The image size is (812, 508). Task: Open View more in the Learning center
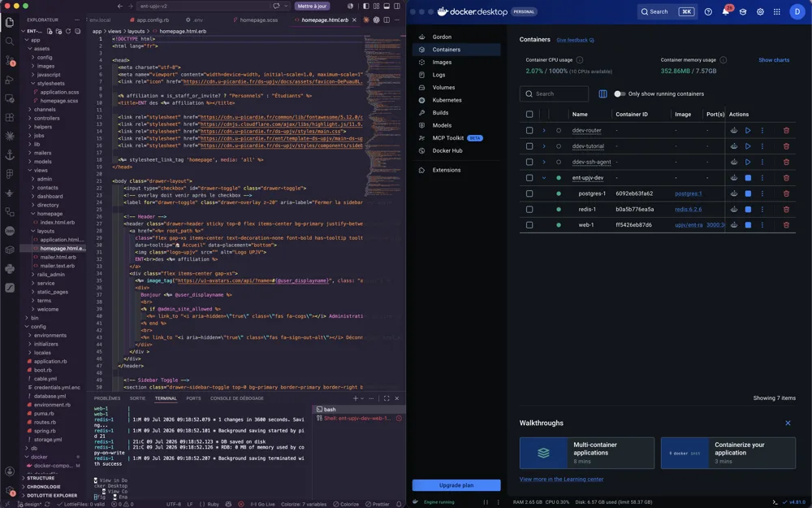561,479
